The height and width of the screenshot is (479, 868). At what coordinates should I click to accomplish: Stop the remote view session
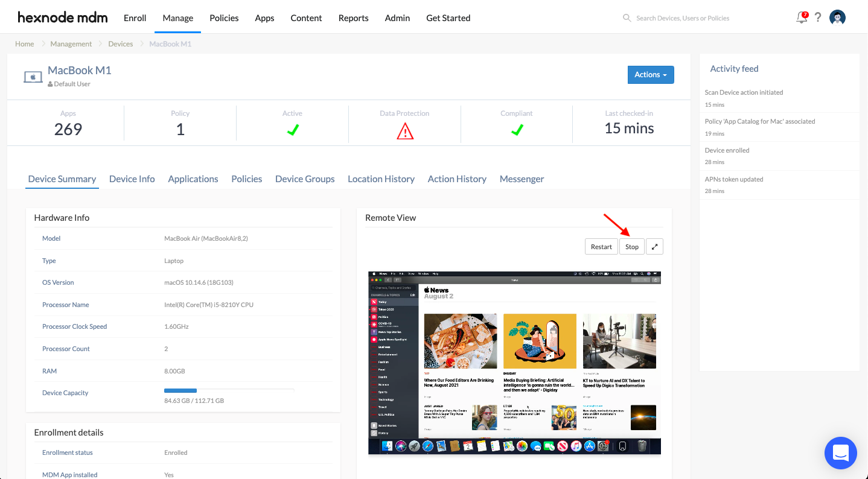pos(631,246)
